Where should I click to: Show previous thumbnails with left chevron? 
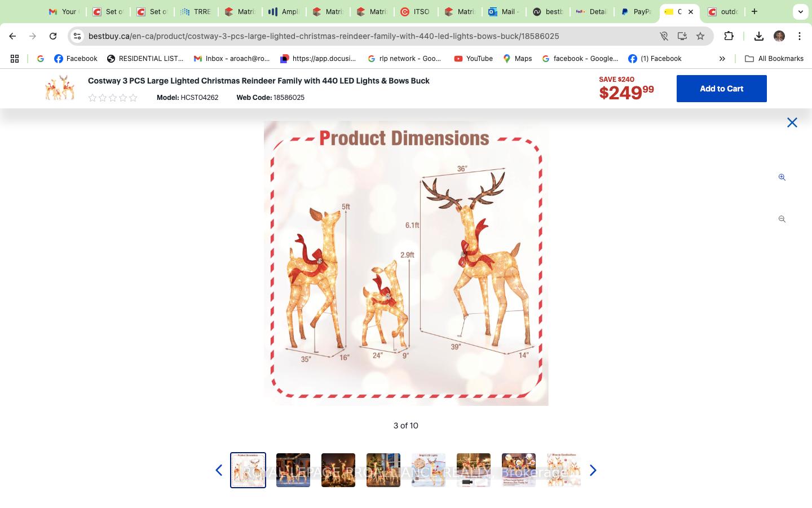[219, 470]
